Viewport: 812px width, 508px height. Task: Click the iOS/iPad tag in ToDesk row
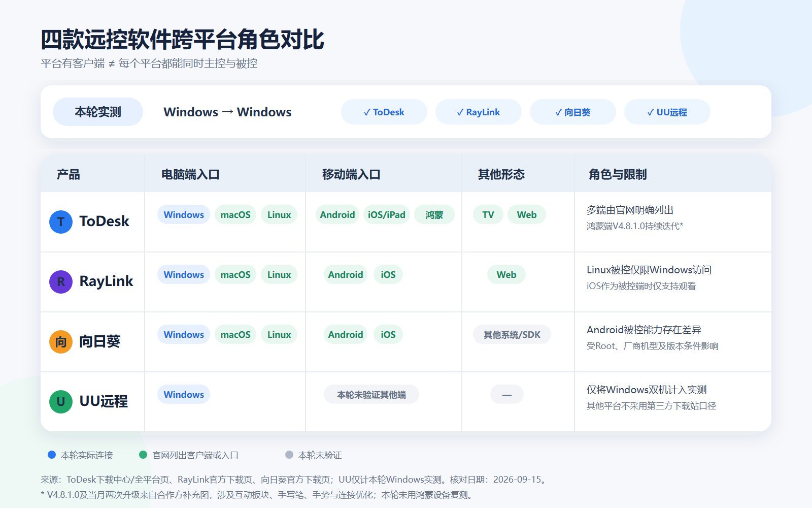pyautogui.click(x=387, y=214)
